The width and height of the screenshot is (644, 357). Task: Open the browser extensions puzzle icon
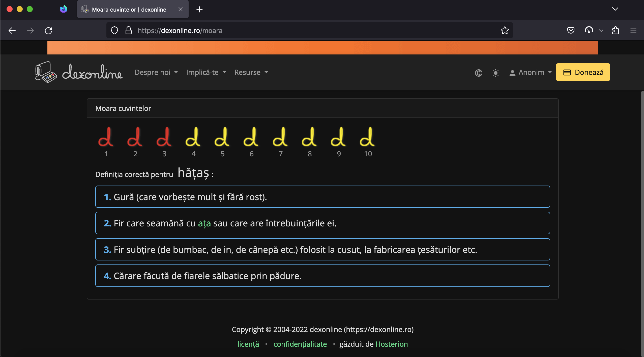click(615, 30)
